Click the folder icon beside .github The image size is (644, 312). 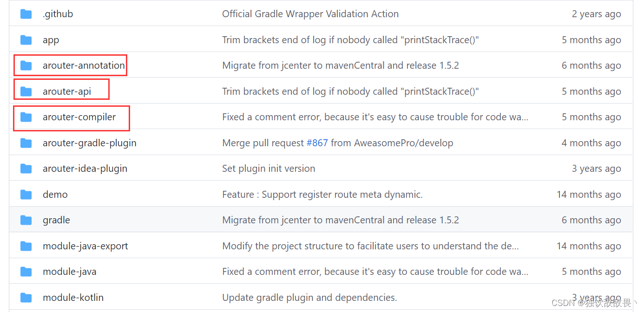[26, 14]
